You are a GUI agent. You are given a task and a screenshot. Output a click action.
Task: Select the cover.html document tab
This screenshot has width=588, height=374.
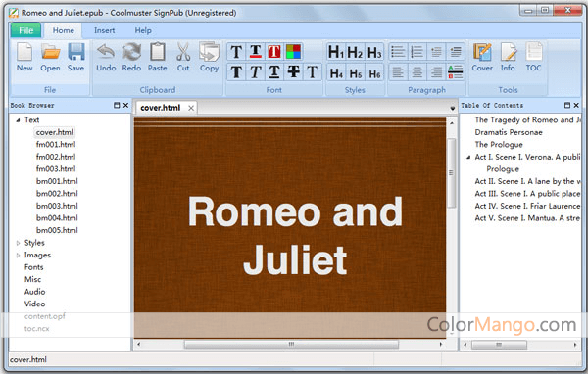click(161, 108)
